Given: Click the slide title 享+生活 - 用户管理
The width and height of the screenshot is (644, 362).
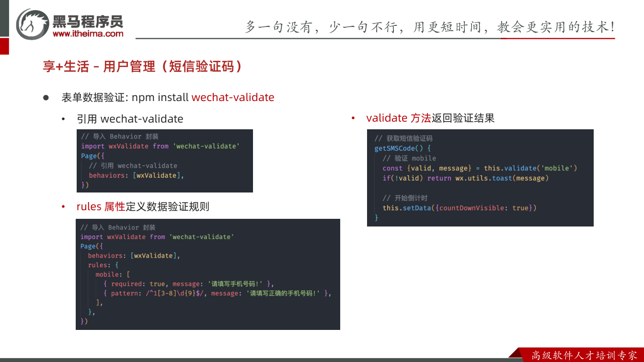Looking at the screenshot, I should [x=142, y=66].
